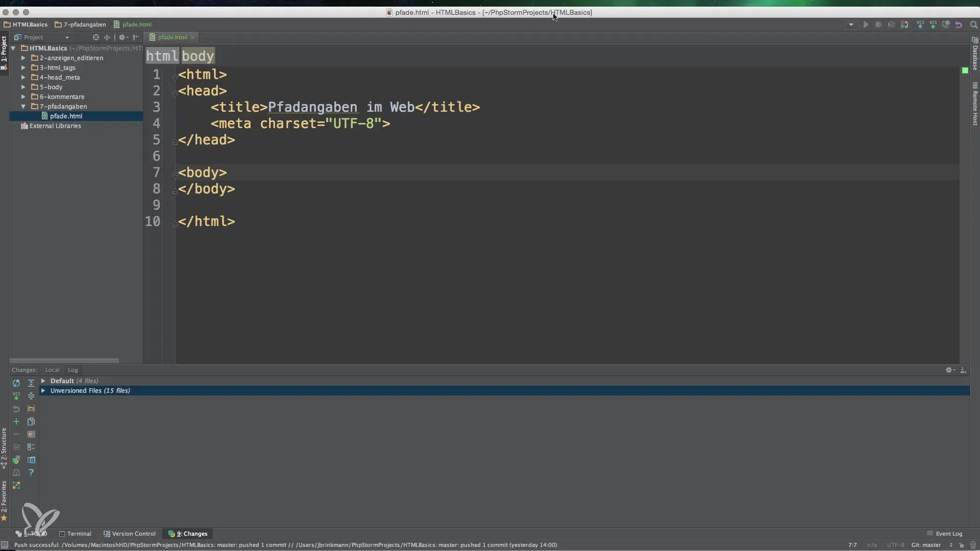The image size is (980, 551).
Task: Open 7: Structure side tab
Action: (x=4, y=448)
